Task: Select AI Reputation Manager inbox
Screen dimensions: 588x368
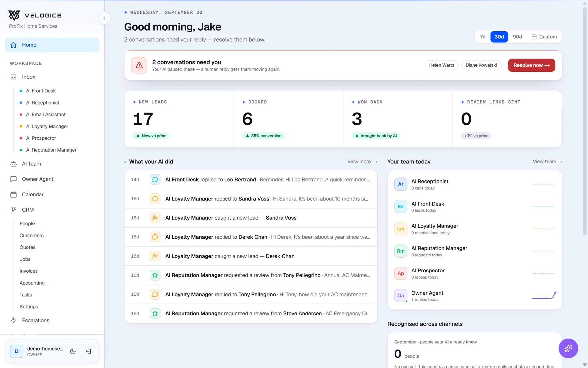Action: click(51, 150)
